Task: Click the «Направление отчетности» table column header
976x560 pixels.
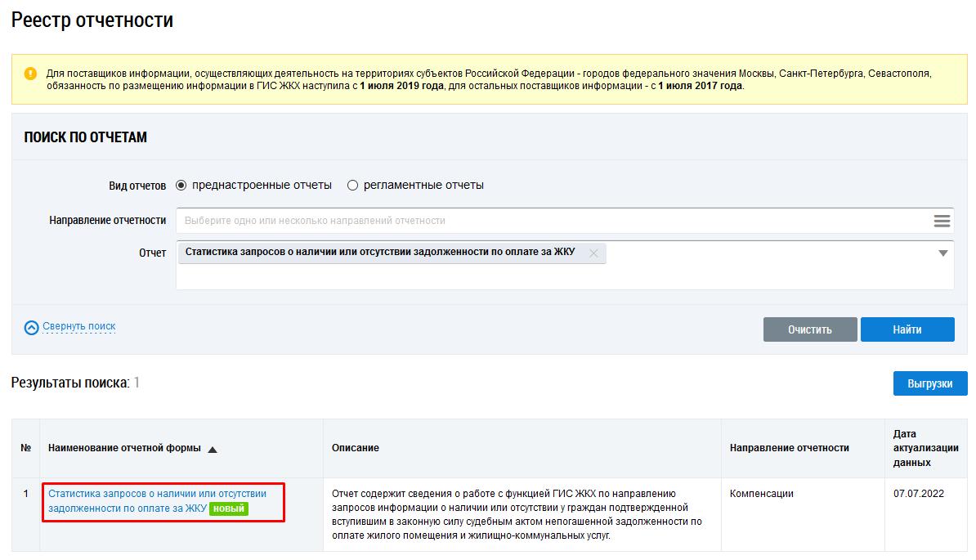Action: click(789, 448)
